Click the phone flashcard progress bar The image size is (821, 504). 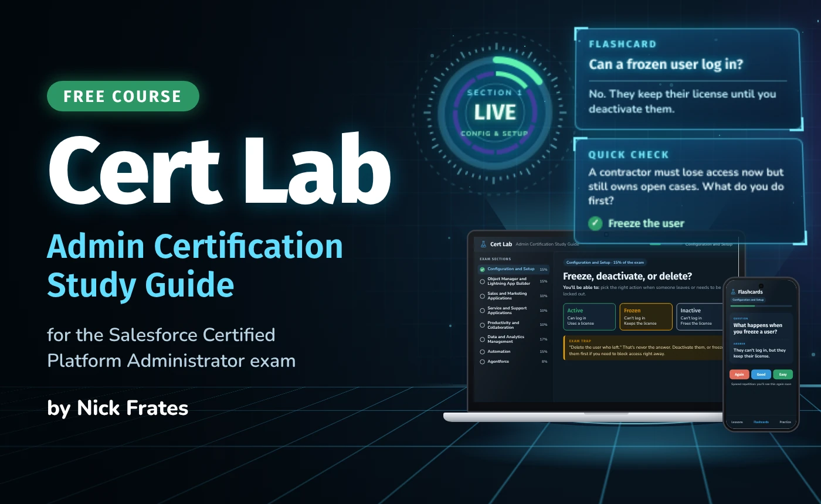(761, 306)
